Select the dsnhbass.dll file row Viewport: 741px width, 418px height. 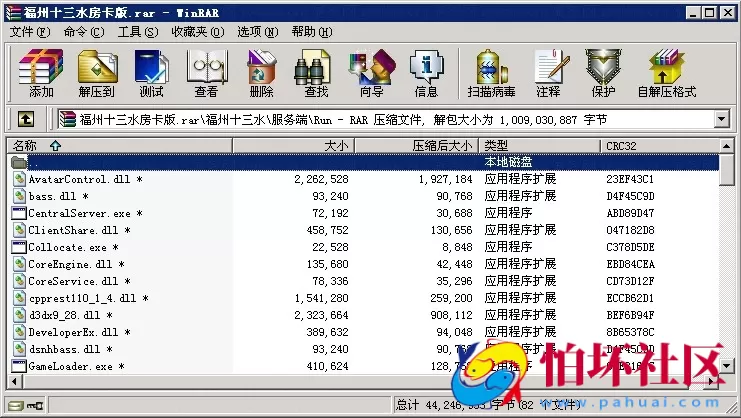point(363,349)
